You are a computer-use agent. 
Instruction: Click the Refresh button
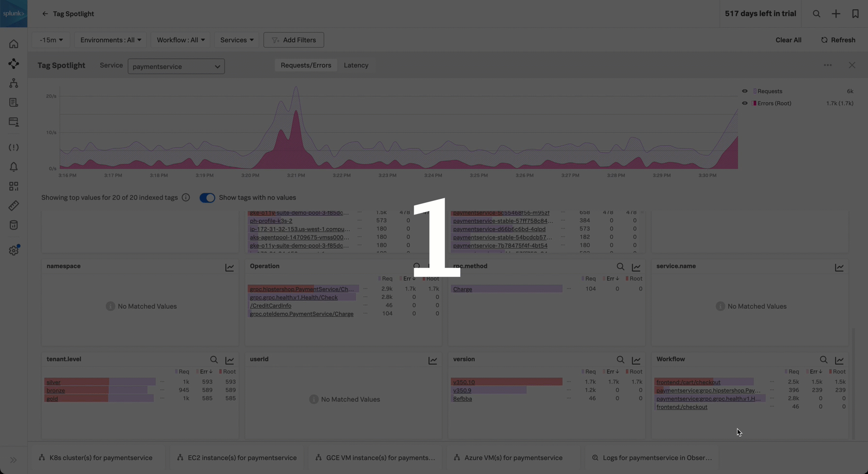[x=838, y=40]
